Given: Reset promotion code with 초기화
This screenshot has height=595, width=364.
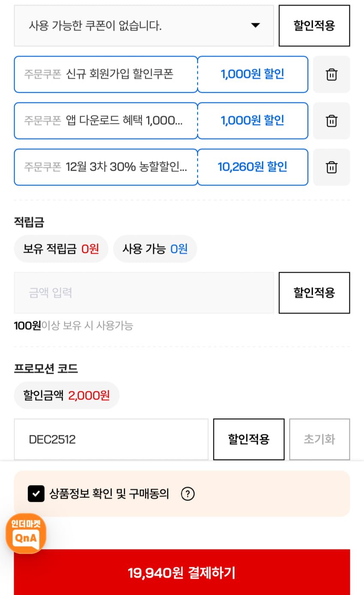Looking at the screenshot, I should point(319,439).
